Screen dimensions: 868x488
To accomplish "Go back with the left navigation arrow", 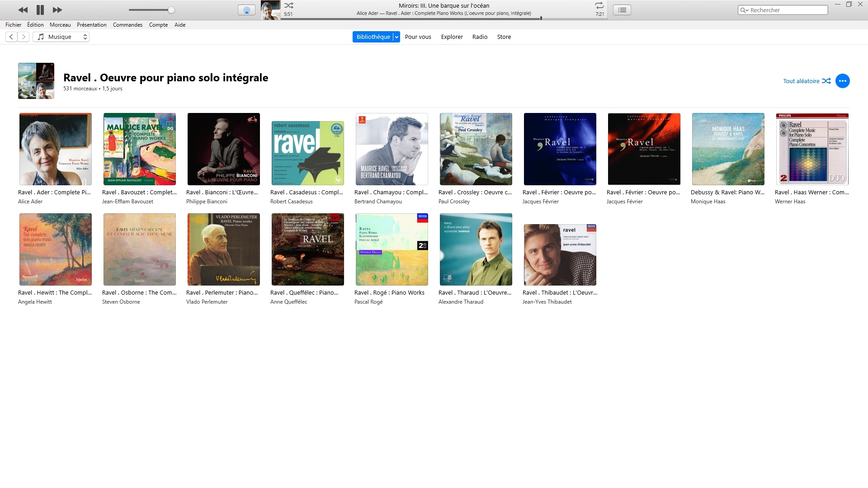I will [x=11, y=37].
